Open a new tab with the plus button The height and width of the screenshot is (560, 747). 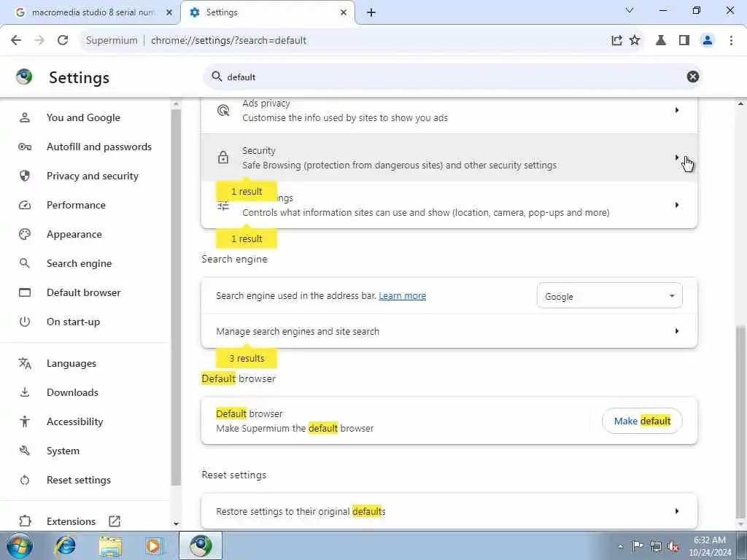click(x=371, y=12)
